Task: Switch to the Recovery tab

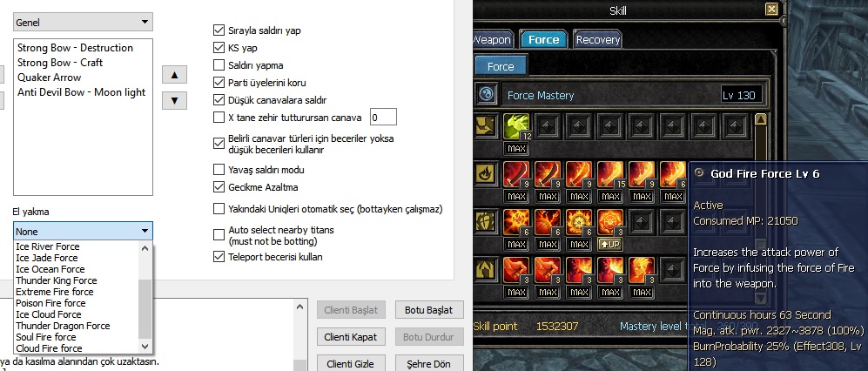Action: 598,40
